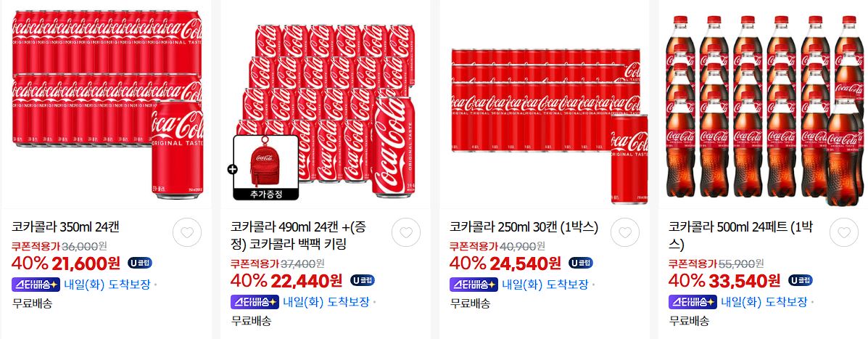Click the U클럽 badge next to 33,540원
This screenshot has width=868, height=339.
pyautogui.click(x=801, y=280)
